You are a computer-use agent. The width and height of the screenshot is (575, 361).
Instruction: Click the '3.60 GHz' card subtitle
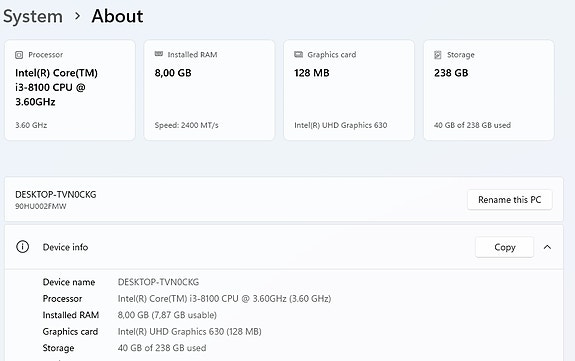tap(31, 125)
